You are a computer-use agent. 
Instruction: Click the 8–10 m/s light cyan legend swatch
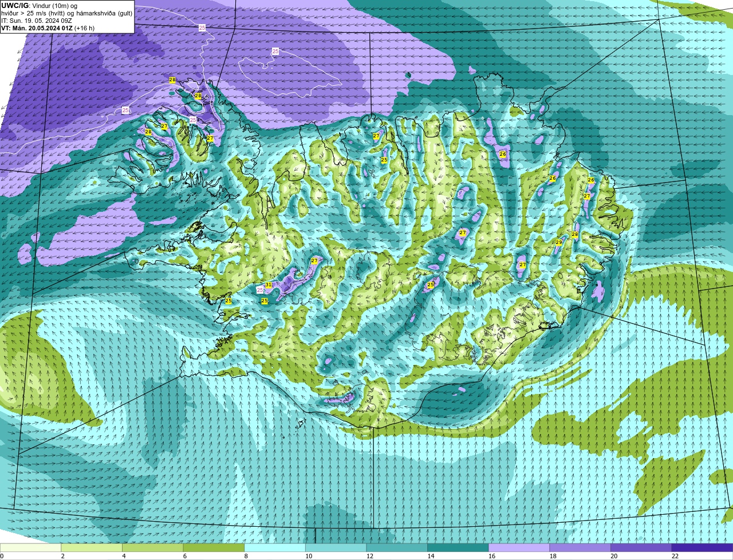point(275,547)
